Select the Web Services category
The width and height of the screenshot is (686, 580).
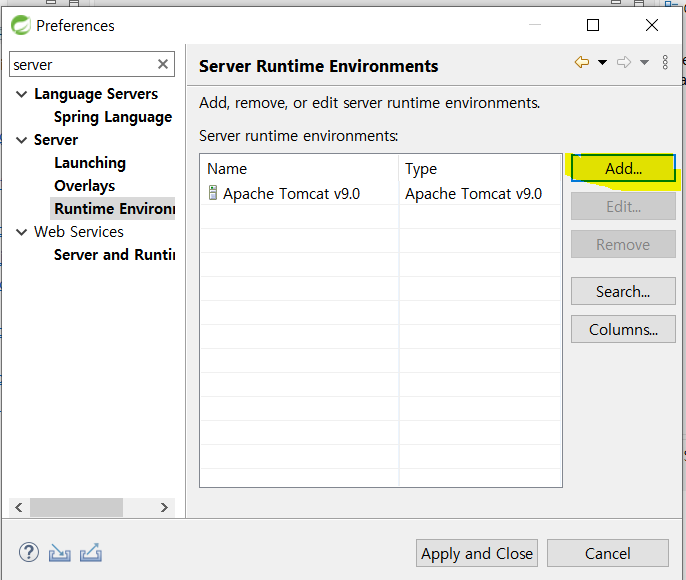79,232
